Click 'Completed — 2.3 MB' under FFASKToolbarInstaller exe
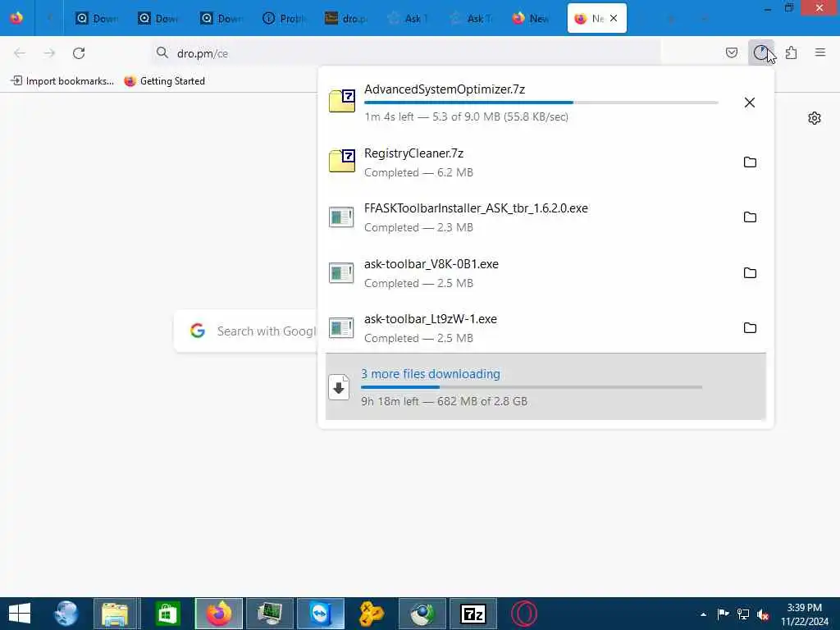 tap(418, 228)
